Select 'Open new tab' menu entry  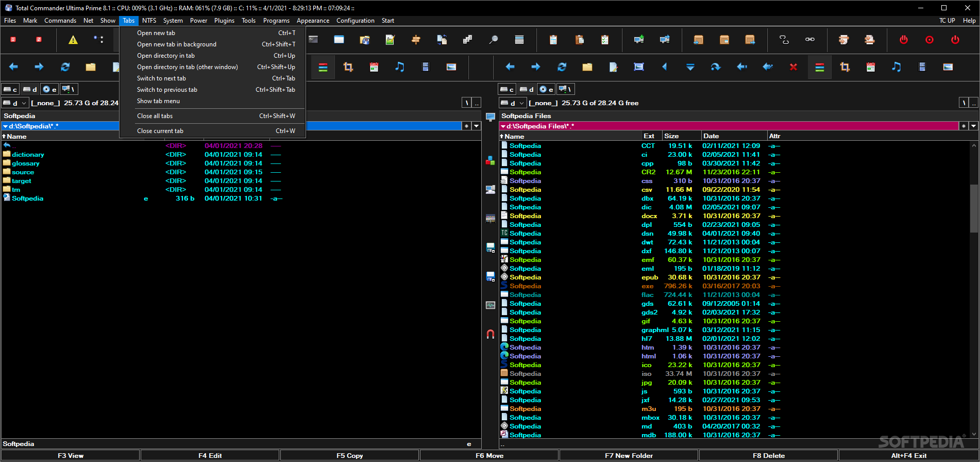point(212,33)
